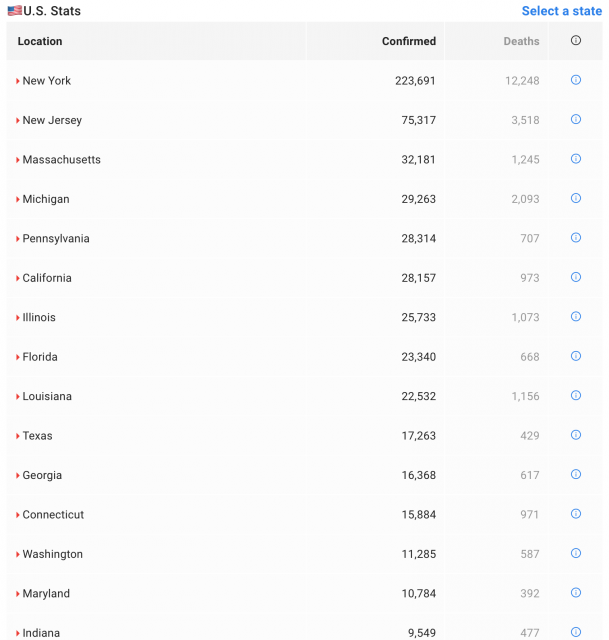609x640 pixels.
Task: Select the Connecticut state name
Action: coord(53,515)
